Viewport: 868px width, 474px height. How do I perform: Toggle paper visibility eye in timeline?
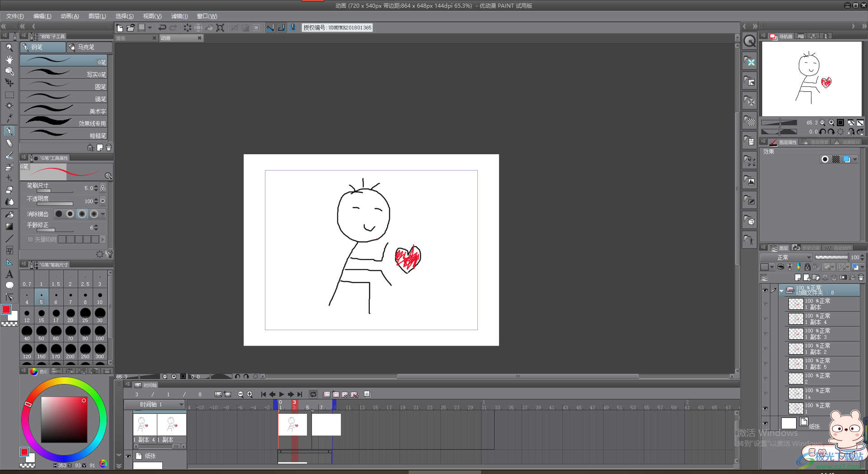[x=128, y=456]
